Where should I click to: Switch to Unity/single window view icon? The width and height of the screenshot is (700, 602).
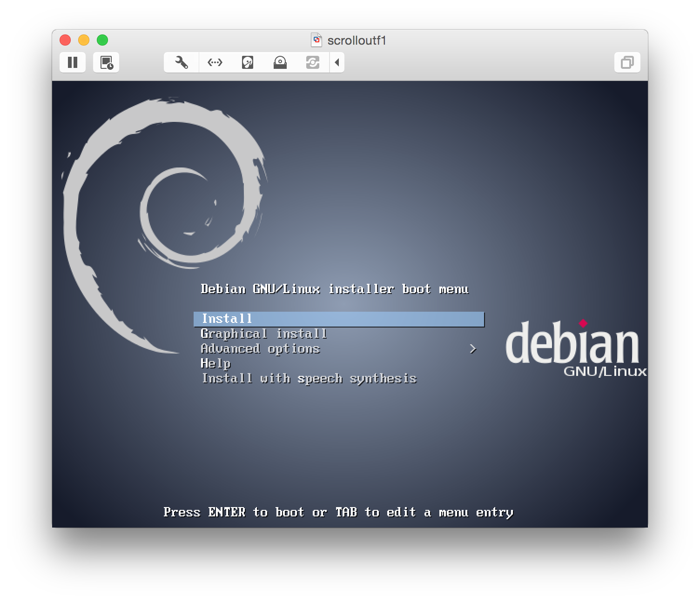click(627, 62)
